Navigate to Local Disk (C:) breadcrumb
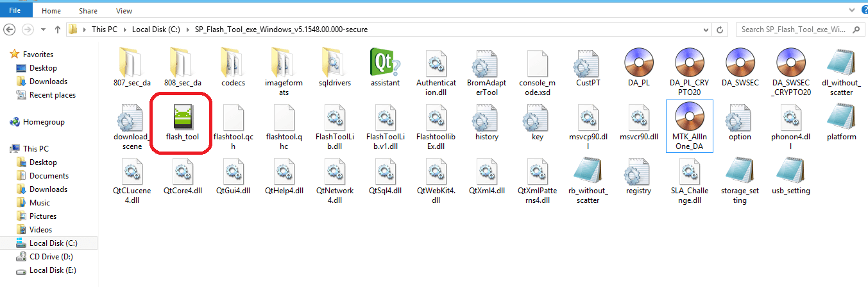This screenshot has height=287, width=868. 157,30
